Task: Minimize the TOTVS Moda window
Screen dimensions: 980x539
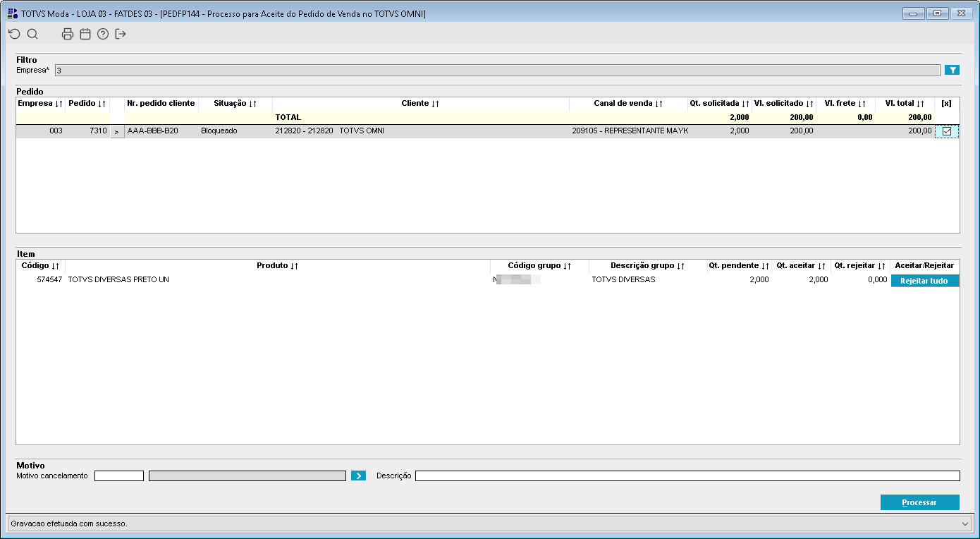Action: pyautogui.click(x=913, y=13)
